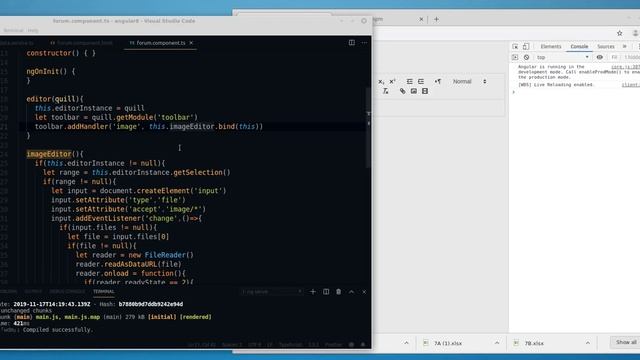This screenshot has height=360, width=640.
Task: Create a new terminal with plus icon
Action: [x=313, y=292]
